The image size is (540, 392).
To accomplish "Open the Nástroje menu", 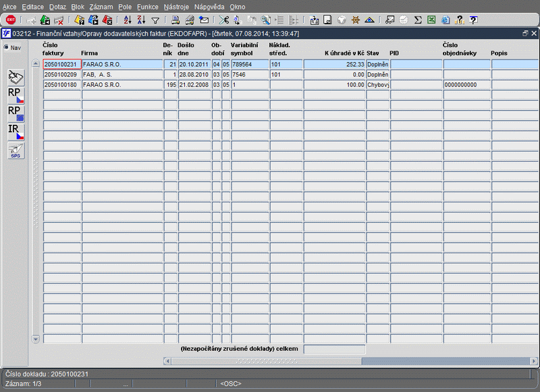I will point(176,7).
